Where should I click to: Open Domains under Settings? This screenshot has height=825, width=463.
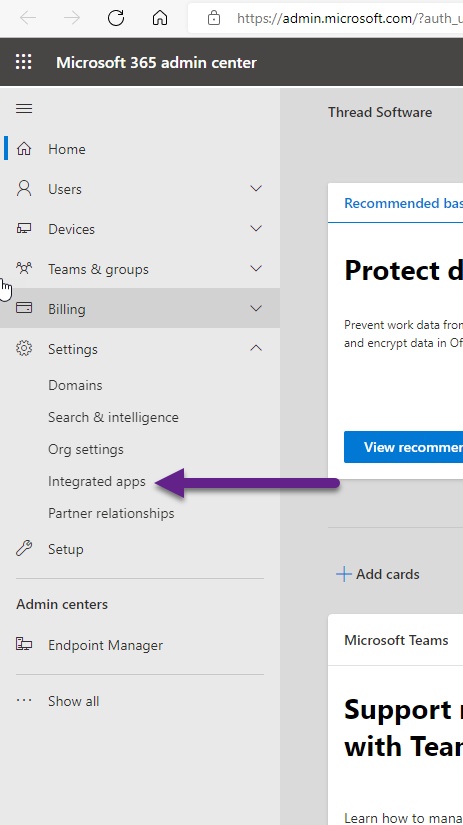coord(75,385)
